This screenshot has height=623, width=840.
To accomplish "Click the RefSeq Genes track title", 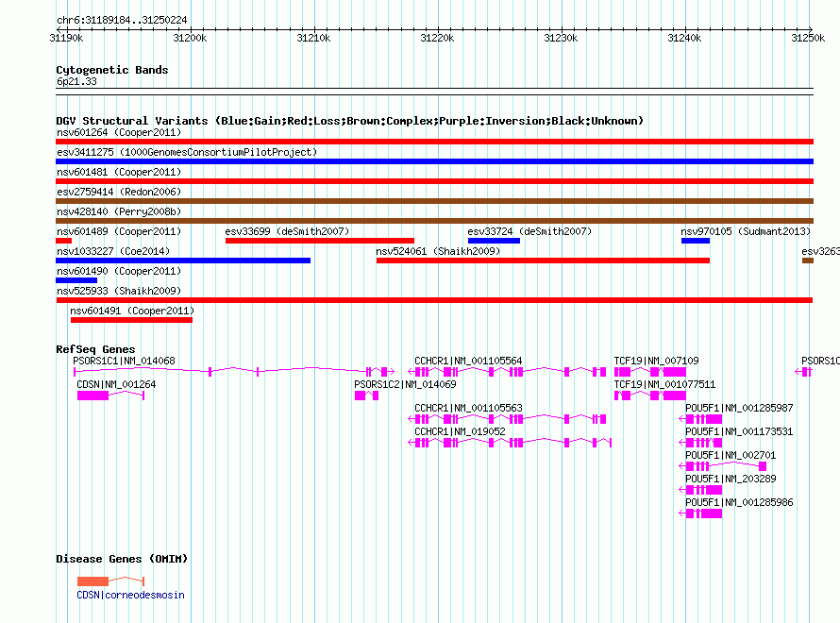I will pyautogui.click(x=96, y=349).
